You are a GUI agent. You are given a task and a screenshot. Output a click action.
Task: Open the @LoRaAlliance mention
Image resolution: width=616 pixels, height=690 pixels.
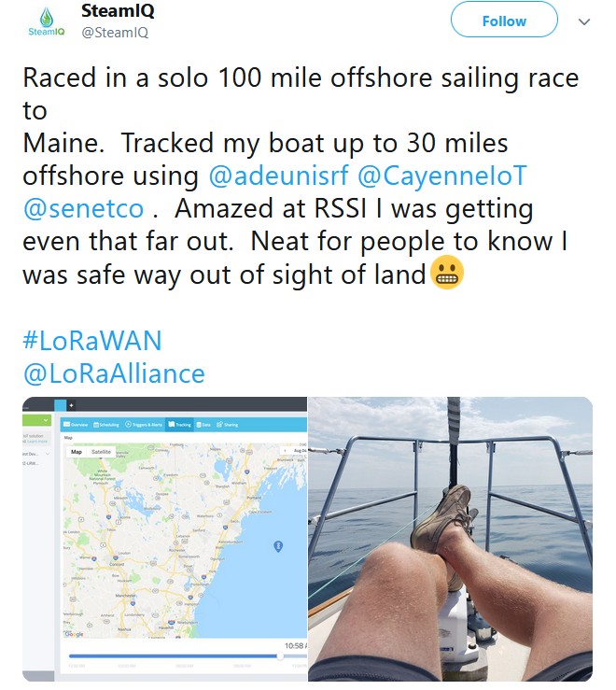click(113, 373)
